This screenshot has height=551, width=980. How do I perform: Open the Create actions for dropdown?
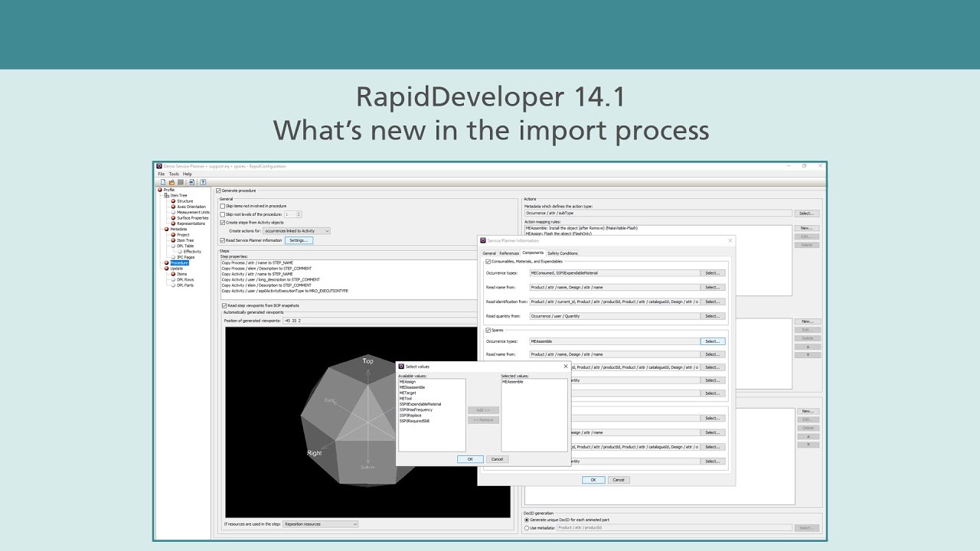tap(296, 231)
